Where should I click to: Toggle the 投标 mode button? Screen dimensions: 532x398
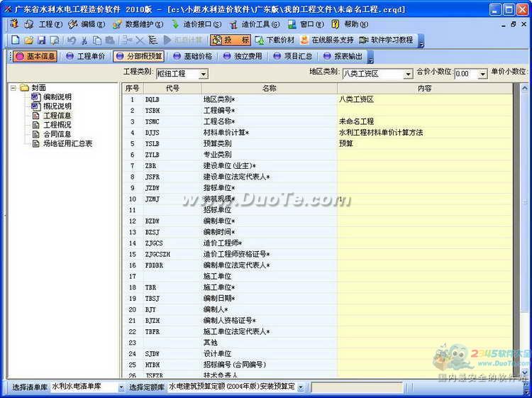click(230, 40)
